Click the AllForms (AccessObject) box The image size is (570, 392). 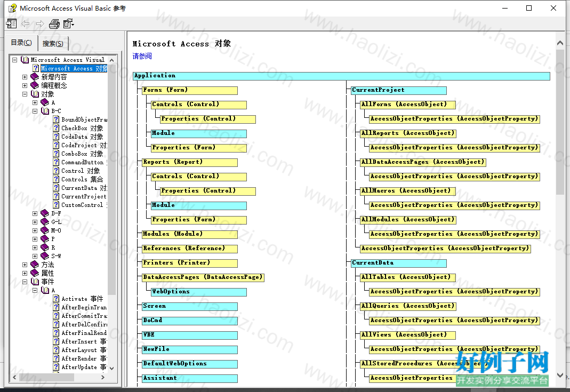click(x=408, y=105)
